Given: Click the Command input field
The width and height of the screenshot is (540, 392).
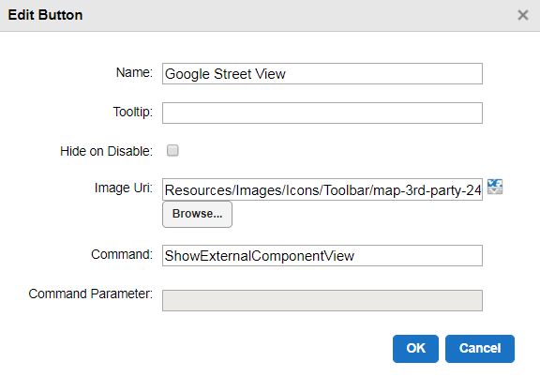Looking at the screenshot, I should (322, 256).
